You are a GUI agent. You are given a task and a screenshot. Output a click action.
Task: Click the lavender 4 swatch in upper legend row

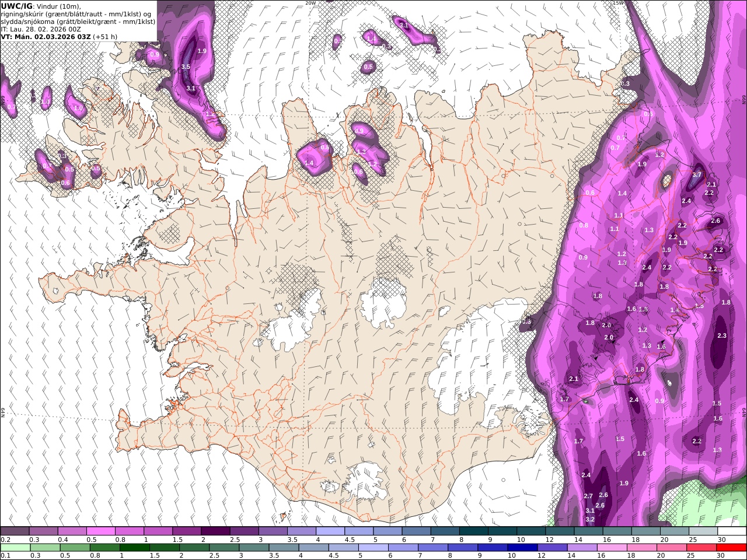point(330,531)
